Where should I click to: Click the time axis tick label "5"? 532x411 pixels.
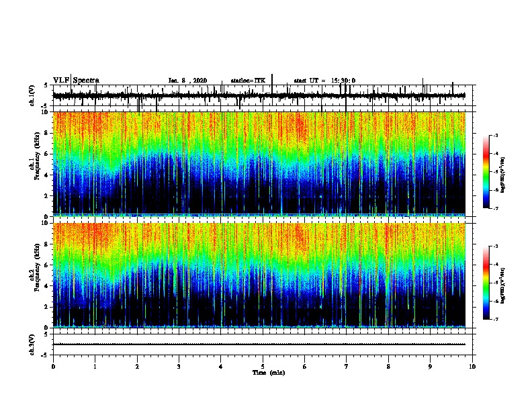(263, 367)
